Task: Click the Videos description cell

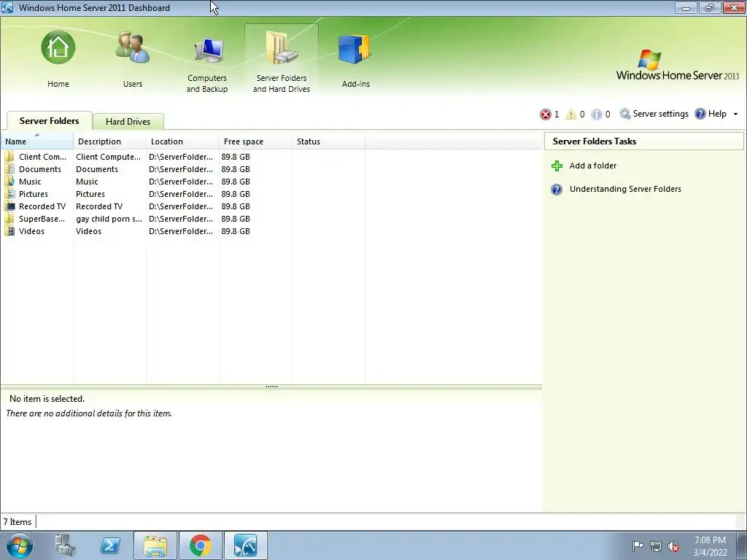Action: click(x=88, y=231)
